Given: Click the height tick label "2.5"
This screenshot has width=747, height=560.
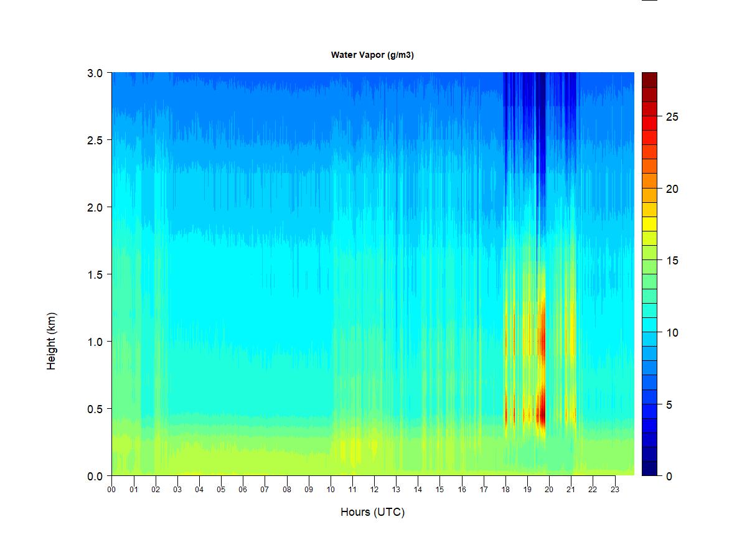Looking at the screenshot, I should coord(94,140).
